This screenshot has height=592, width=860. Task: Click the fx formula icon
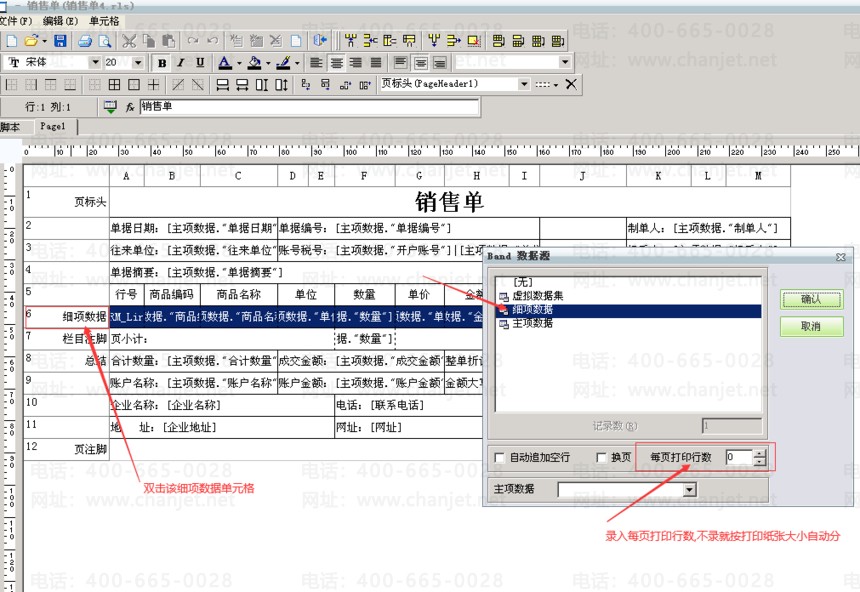pos(129,107)
